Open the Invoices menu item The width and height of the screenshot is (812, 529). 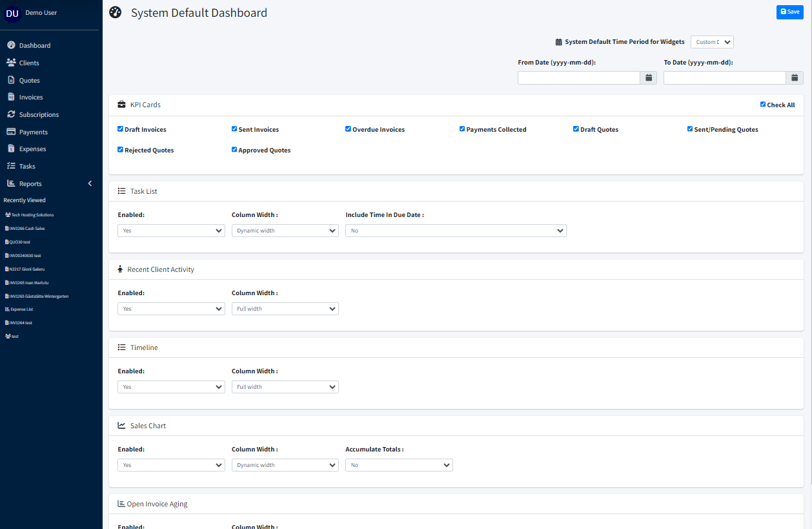pyautogui.click(x=30, y=98)
